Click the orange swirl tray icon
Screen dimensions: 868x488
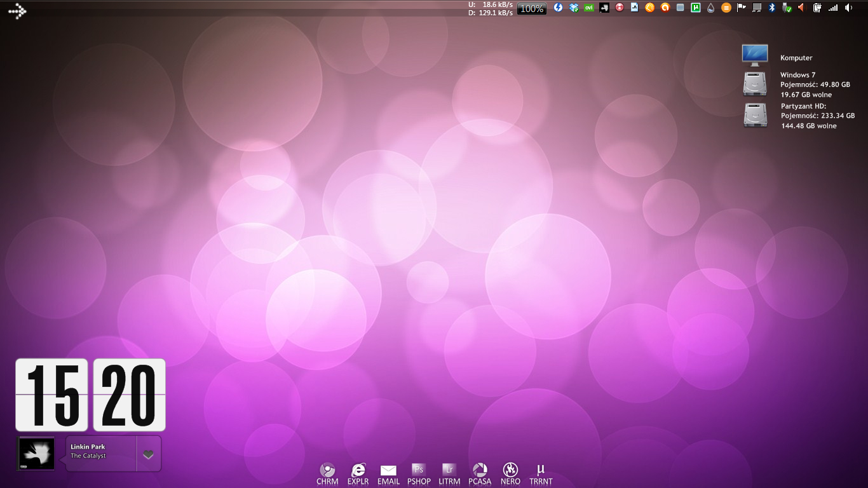pyautogui.click(x=665, y=8)
